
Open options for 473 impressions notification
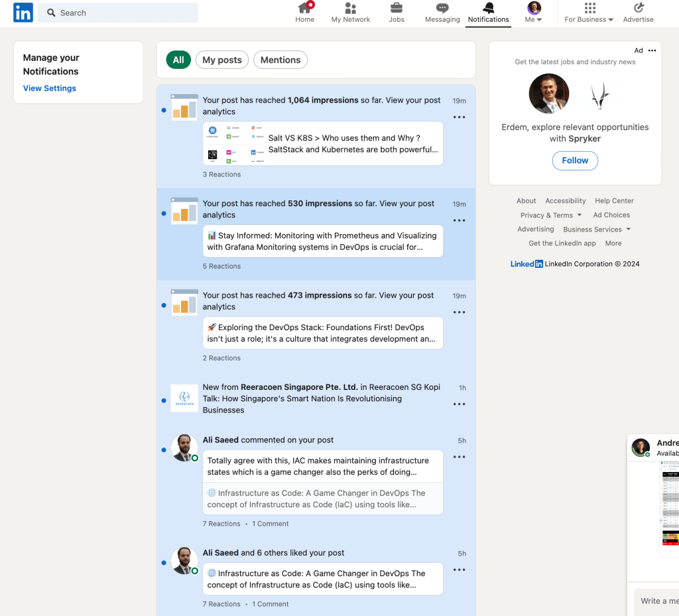click(x=459, y=312)
